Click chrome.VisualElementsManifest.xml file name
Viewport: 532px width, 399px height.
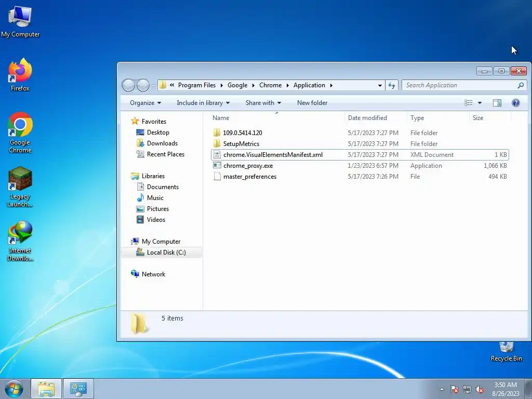pos(273,155)
